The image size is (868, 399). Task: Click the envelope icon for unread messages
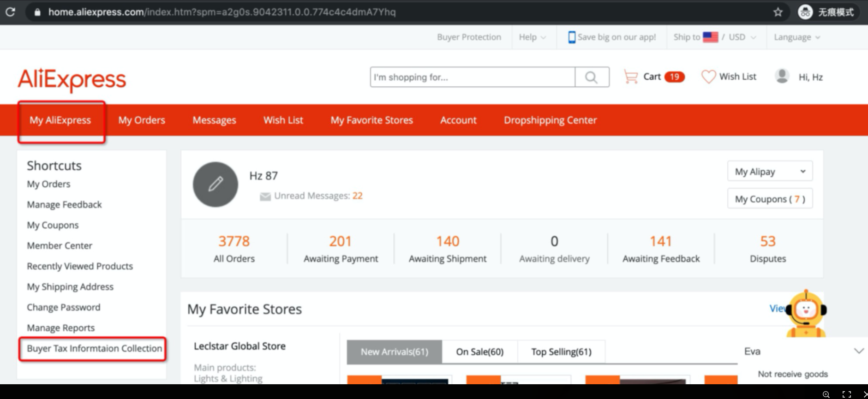(265, 197)
